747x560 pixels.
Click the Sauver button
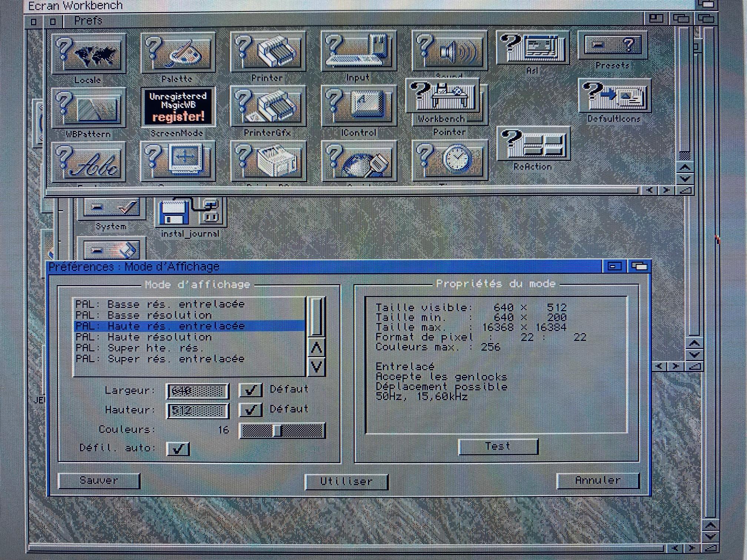99,481
